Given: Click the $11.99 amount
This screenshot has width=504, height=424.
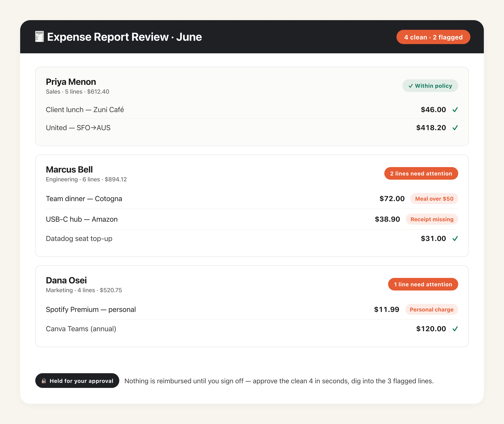Looking at the screenshot, I should click(x=387, y=310).
